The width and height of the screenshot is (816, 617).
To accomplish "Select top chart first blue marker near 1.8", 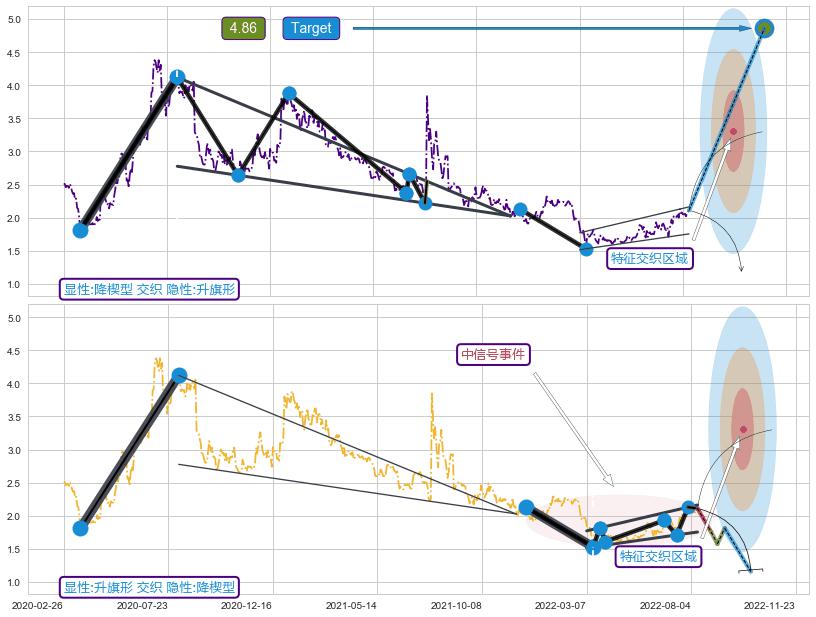I will [x=81, y=230].
